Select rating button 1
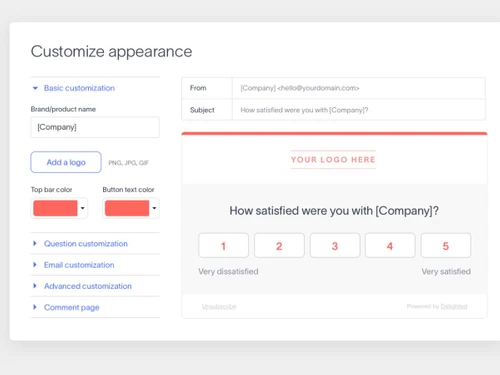This screenshot has width=500, height=375. click(223, 246)
